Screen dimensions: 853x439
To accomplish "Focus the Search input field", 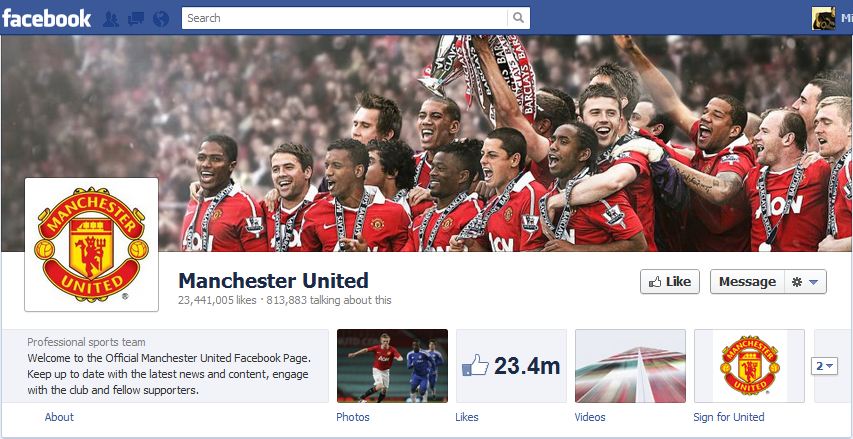I will point(345,18).
